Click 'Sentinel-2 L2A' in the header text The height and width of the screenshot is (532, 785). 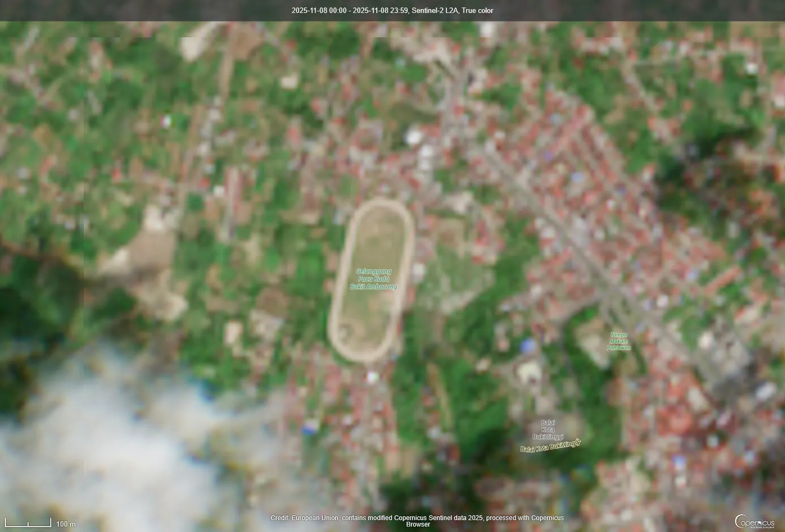point(435,10)
